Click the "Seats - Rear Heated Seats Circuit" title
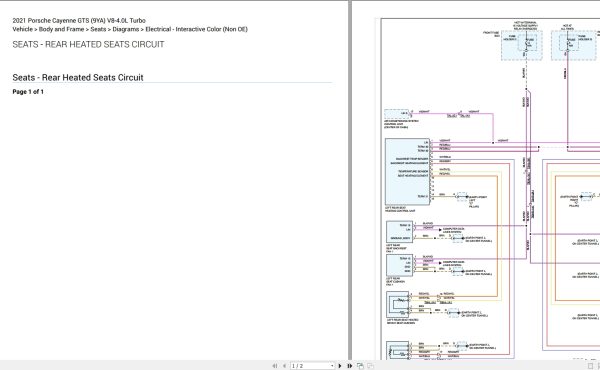The height and width of the screenshot is (370, 600). tap(78, 77)
